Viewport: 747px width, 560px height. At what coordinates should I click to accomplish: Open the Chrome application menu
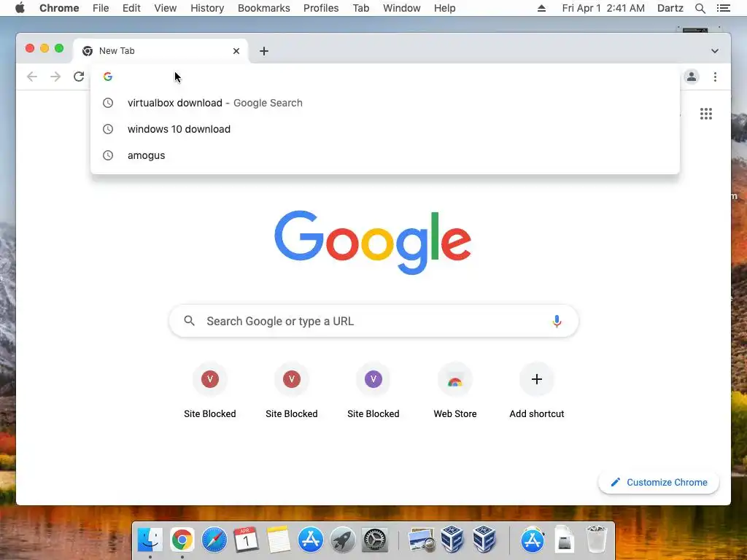pyautogui.click(x=59, y=8)
